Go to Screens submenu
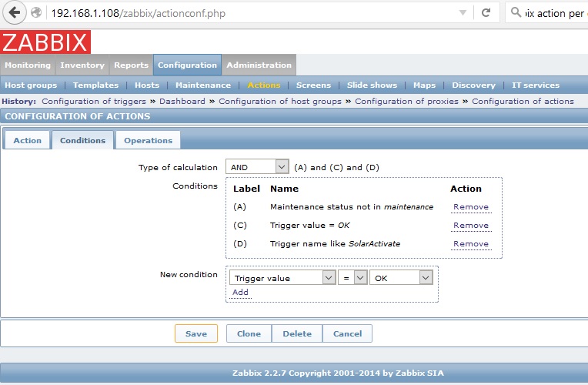 [313, 85]
